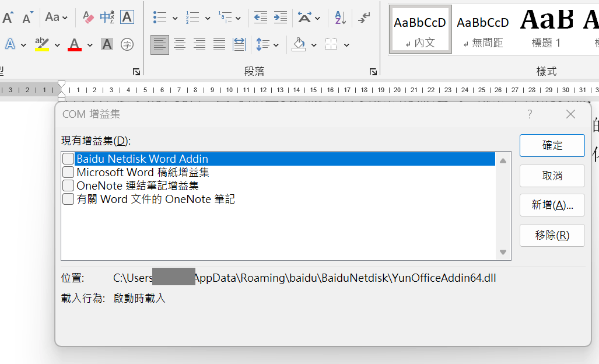599x364 pixels.
Task: Justify paragraph text
Action: [219, 45]
